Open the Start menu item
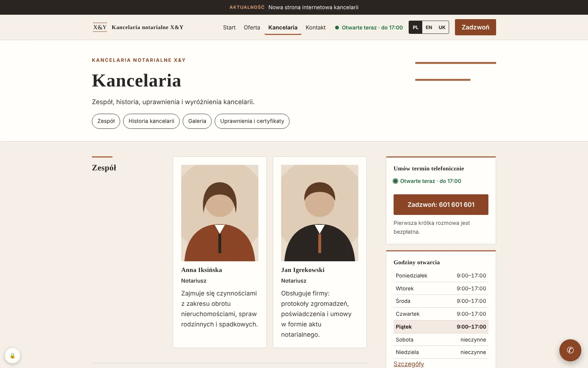Viewport: 588px width, 368px height. pos(229,27)
